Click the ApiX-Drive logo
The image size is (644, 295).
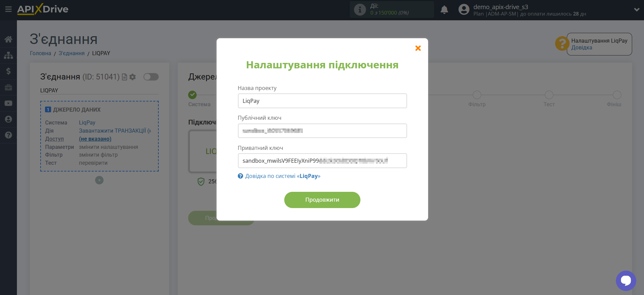[43, 9]
